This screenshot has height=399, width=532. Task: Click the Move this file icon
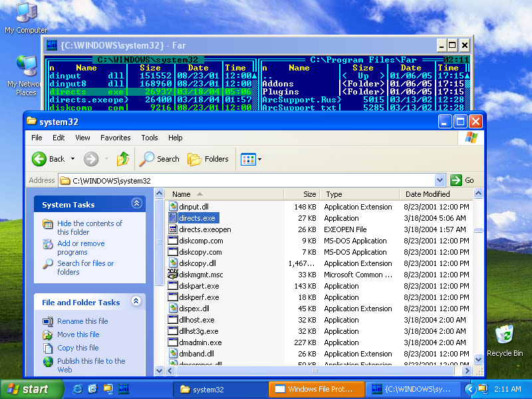(48, 334)
